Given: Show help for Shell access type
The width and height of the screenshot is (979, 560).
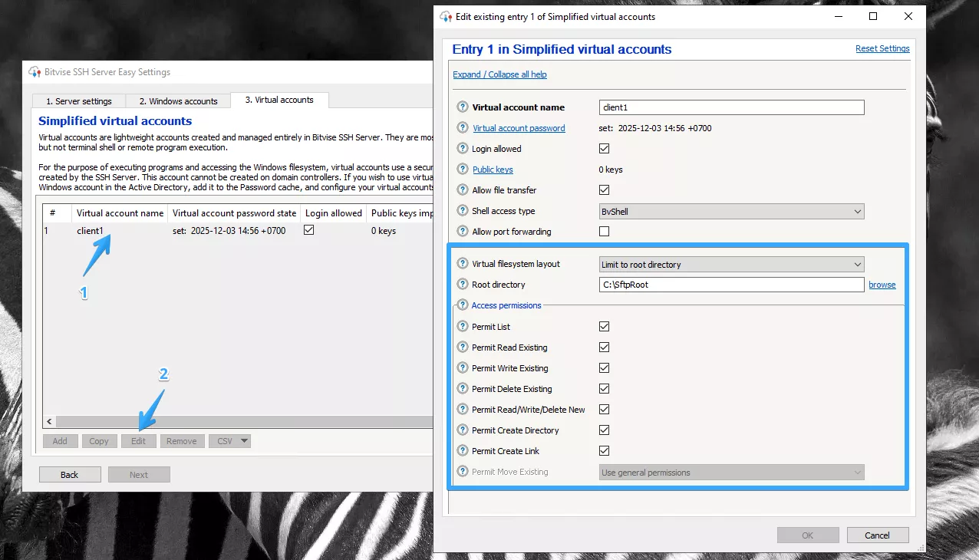Looking at the screenshot, I should pos(463,211).
